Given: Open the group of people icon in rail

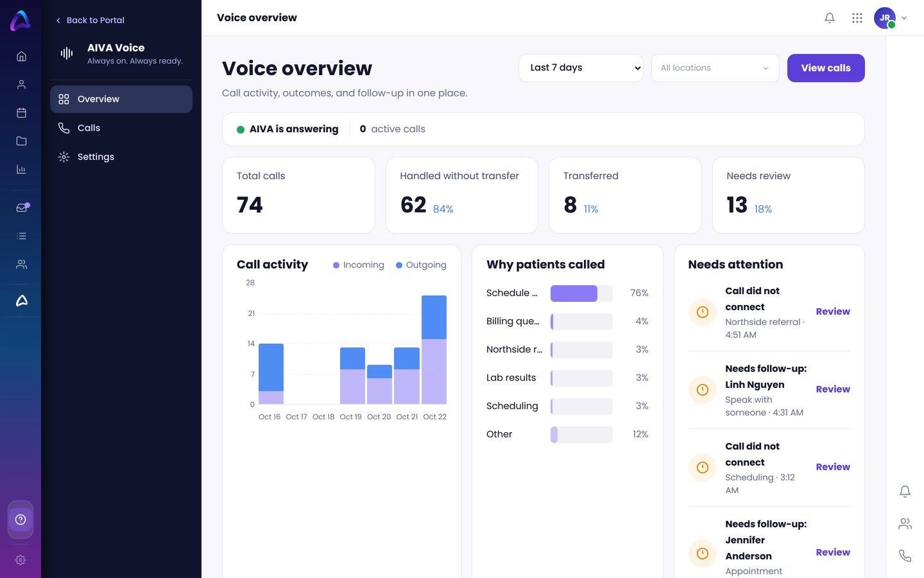Looking at the screenshot, I should pos(21,265).
